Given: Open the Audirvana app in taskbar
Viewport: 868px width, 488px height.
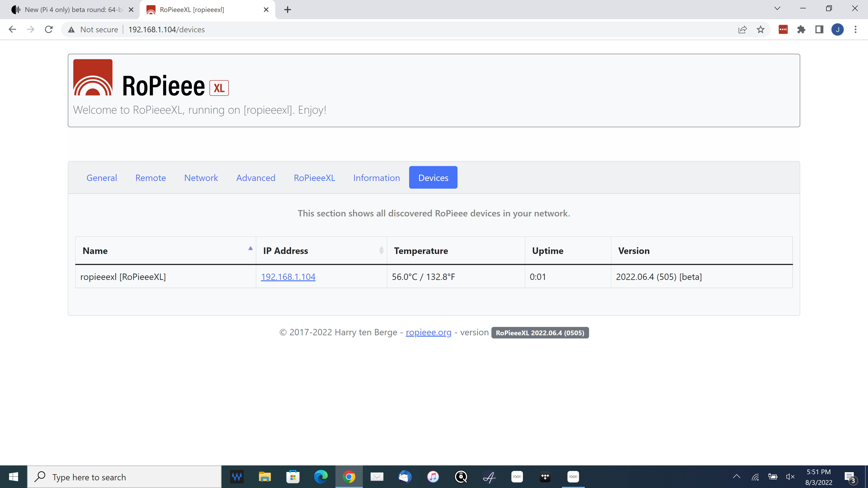Looking at the screenshot, I should (489, 477).
